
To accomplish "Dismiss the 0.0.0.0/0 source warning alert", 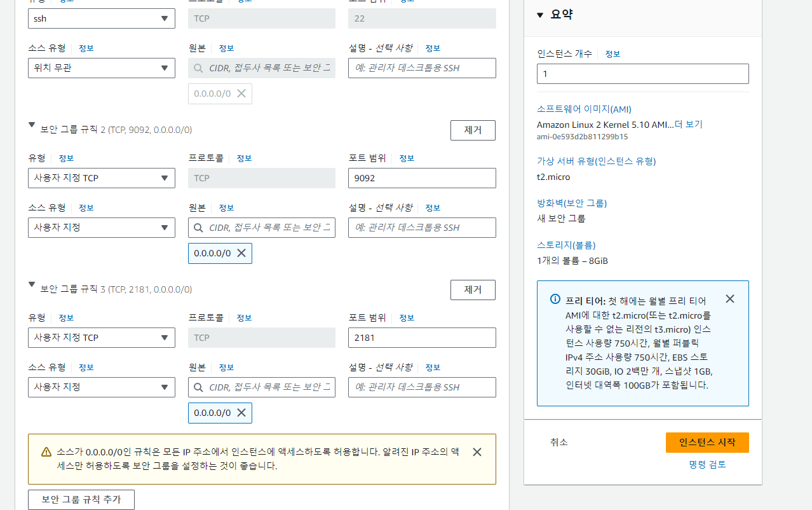I will click(477, 452).
